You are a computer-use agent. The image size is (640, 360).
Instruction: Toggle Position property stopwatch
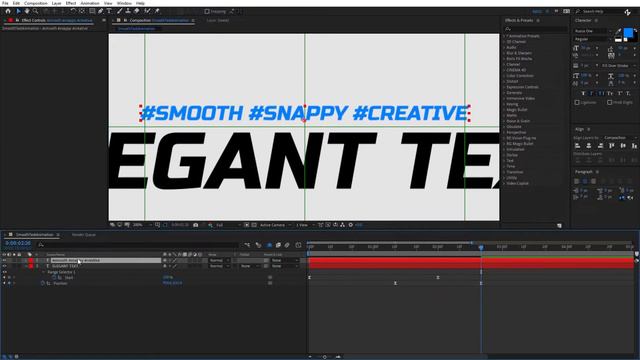pyautogui.click(x=42, y=283)
